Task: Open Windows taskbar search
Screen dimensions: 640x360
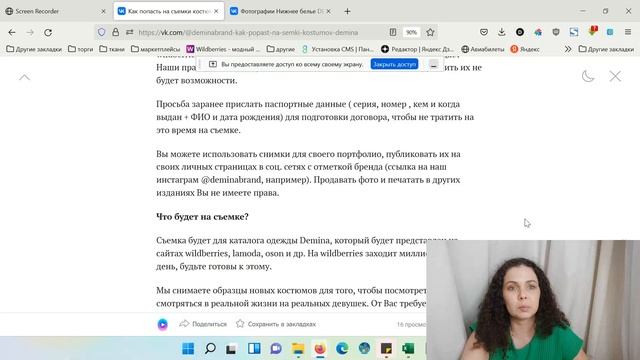Action: click(210, 349)
